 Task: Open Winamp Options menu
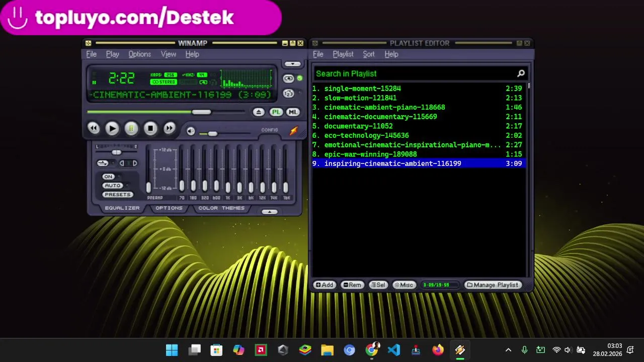(139, 54)
